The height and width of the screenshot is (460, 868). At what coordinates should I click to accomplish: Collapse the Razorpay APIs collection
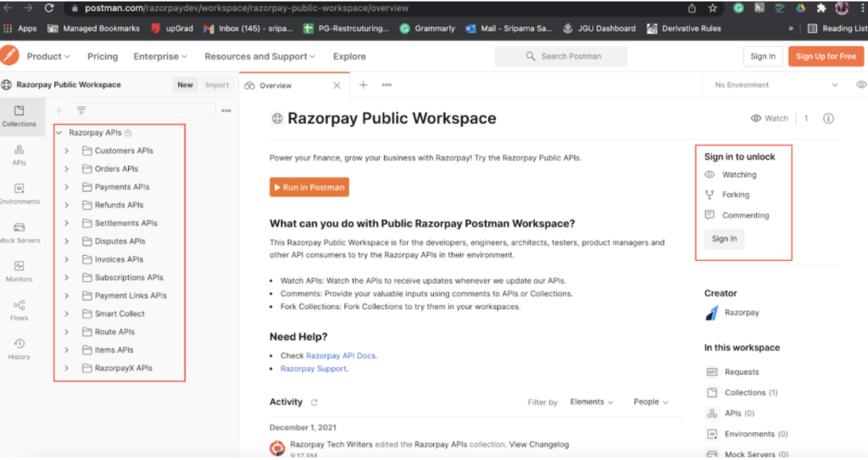pos(59,133)
